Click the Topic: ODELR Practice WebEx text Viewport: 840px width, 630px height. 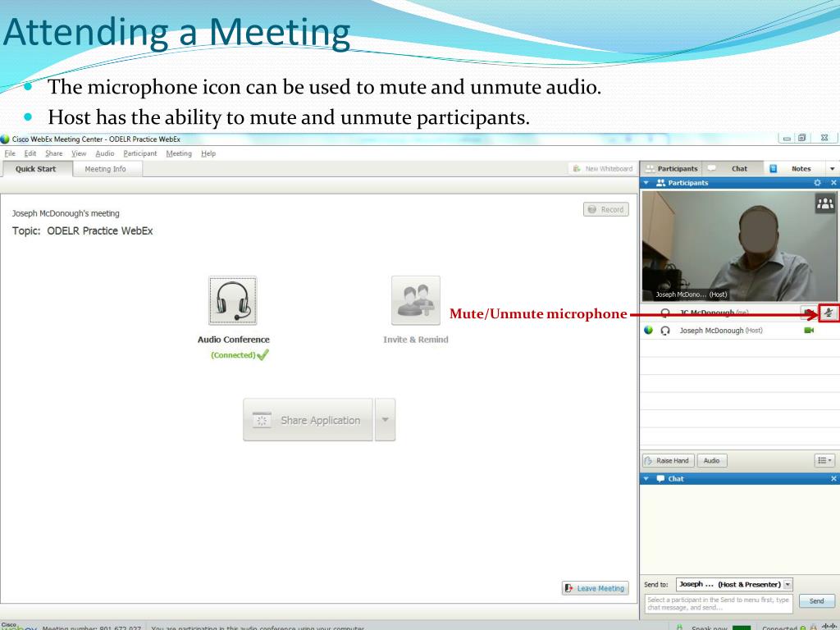(x=83, y=231)
